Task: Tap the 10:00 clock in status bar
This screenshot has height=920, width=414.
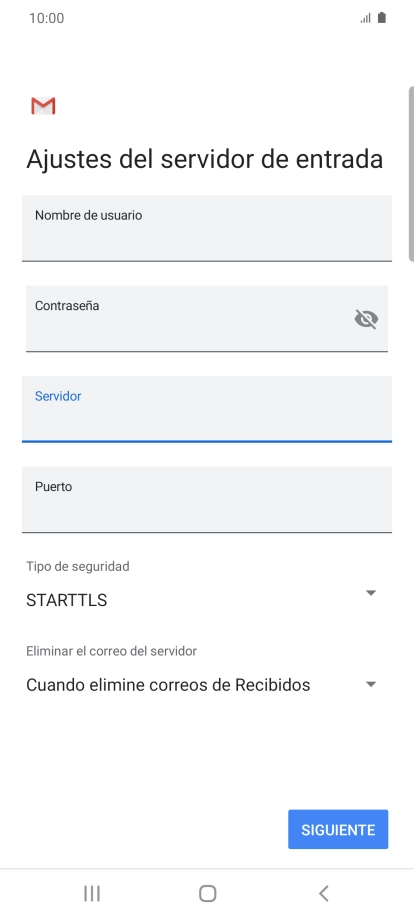Action: tap(46, 18)
